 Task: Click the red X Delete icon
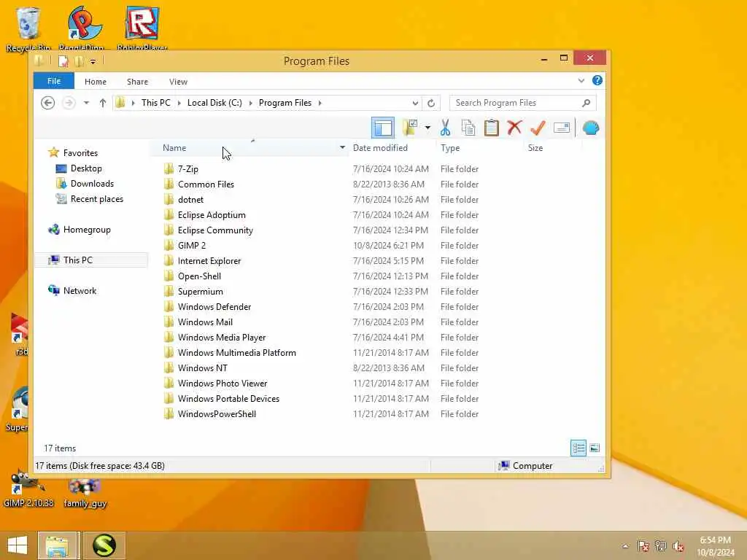(x=514, y=128)
